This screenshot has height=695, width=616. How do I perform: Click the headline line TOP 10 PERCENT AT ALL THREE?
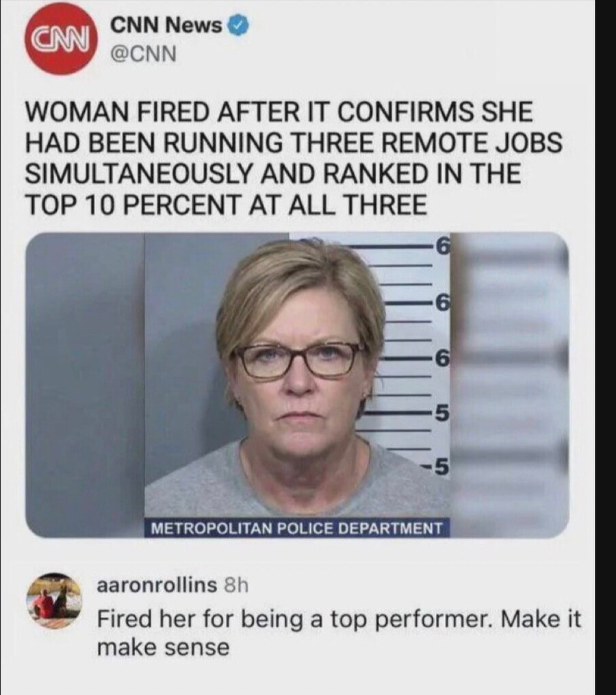point(226,205)
